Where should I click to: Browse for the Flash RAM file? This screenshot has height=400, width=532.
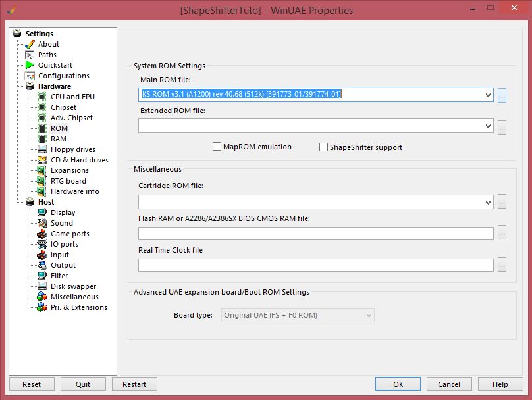[x=502, y=234]
